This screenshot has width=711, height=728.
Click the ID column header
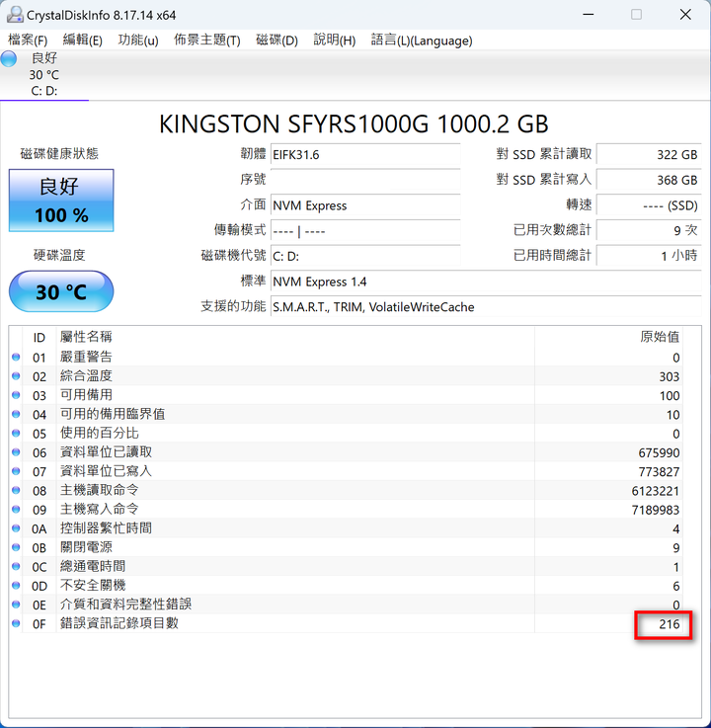(x=39, y=337)
